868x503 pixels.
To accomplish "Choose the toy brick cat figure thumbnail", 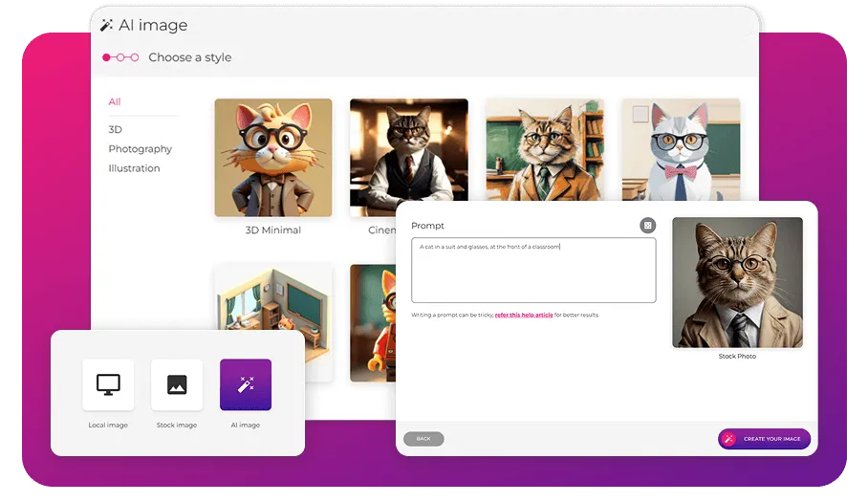I will [x=373, y=323].
